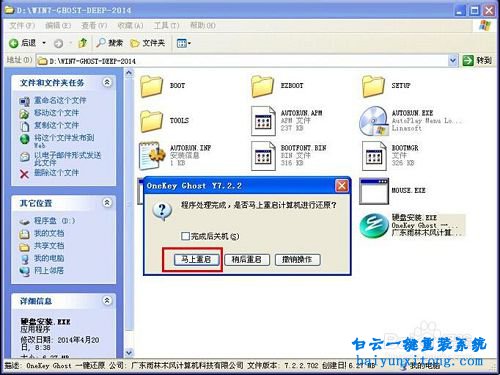Screen dimensions: 500x375
Task: Click the Forward arrow toolbar icon
Action: pyautogui.click(x=58, y=43)
